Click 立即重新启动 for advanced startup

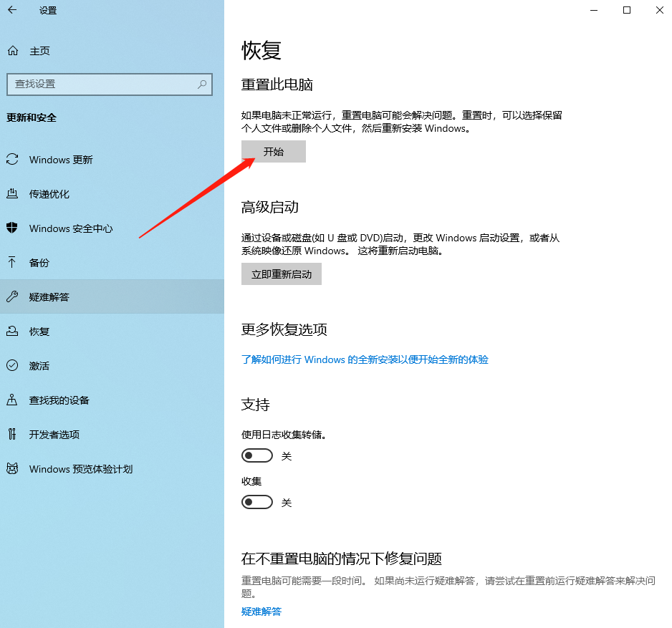281,274
